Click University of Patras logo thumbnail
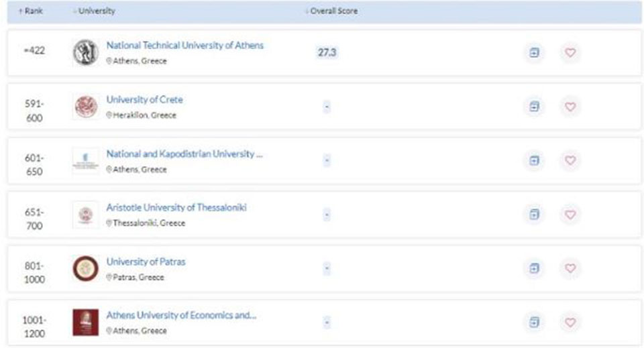Viewport: 644px width, 348px height. point(85,269)
